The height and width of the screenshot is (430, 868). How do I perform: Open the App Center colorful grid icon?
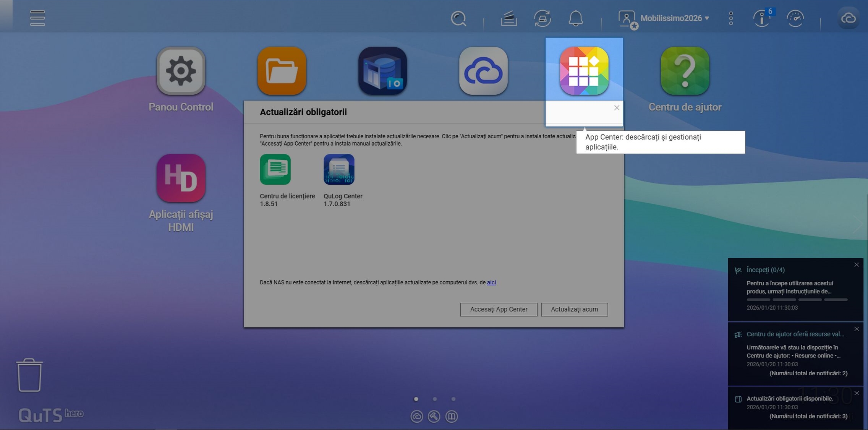pos(584,71)
